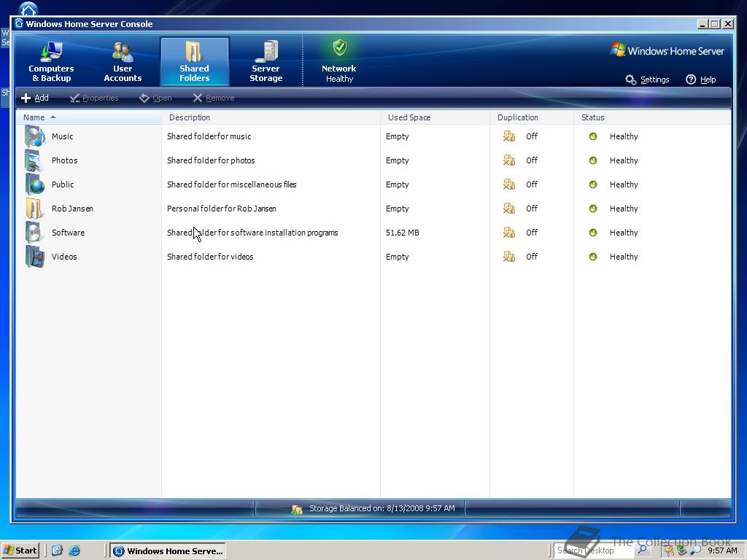Select the Rob Jansen folder icon
This screenshot has height=560, width=747.
34,209
